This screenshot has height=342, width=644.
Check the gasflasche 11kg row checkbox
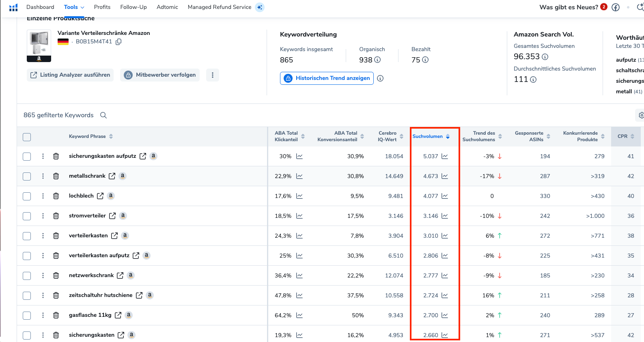point(27,316)
